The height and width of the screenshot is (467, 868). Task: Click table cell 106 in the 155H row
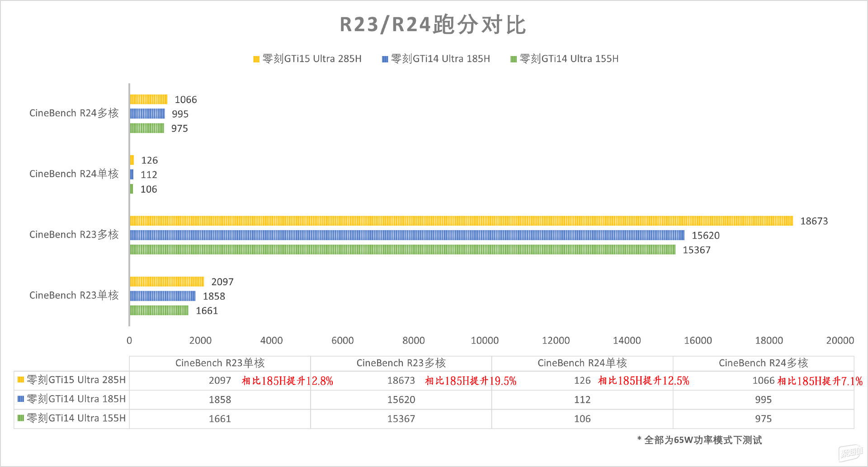pyautogui.click(x=582, y=419)
